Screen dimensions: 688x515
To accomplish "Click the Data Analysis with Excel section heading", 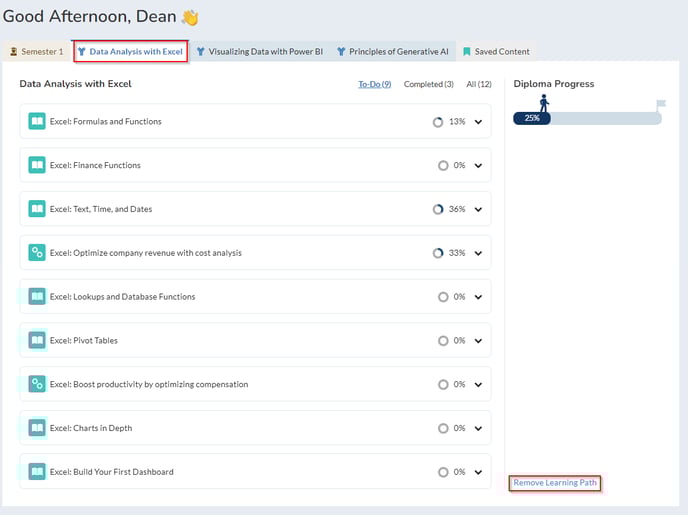I will (75, 84).
